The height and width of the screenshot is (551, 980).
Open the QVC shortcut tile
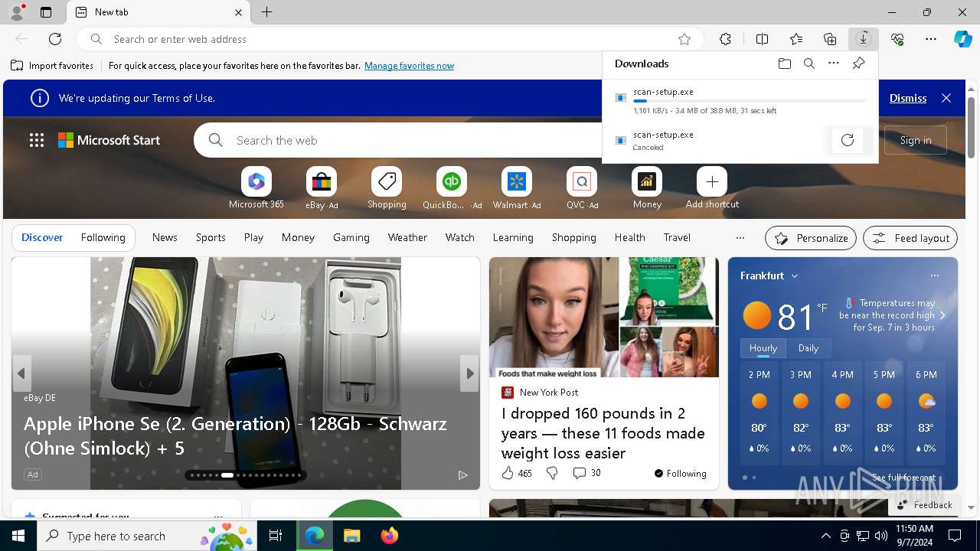tap(582, 188)
